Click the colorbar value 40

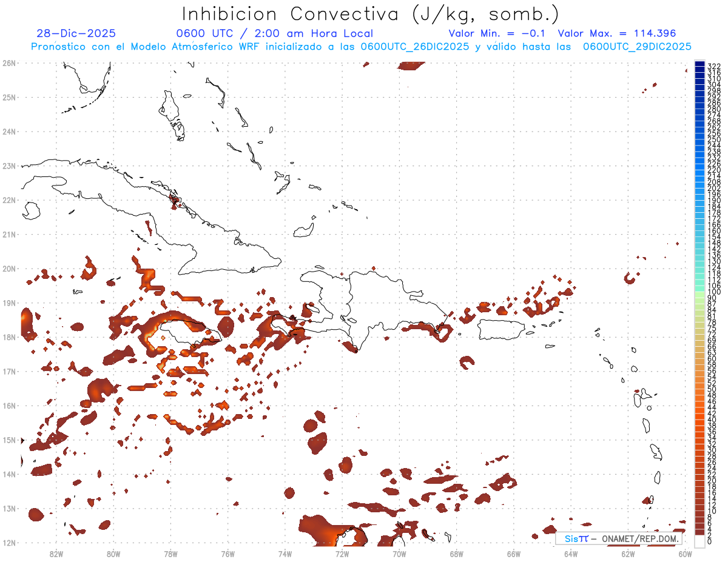click(x=712, y=420)
